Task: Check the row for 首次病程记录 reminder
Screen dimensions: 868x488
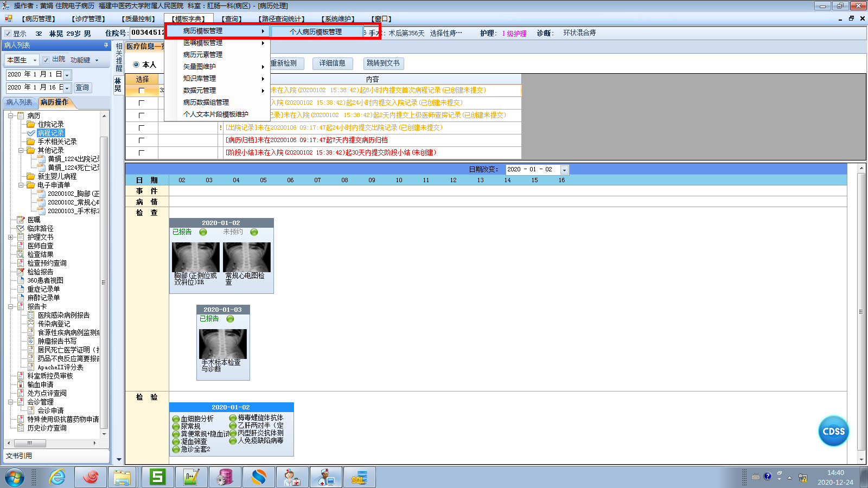Action: coord(142,91)
